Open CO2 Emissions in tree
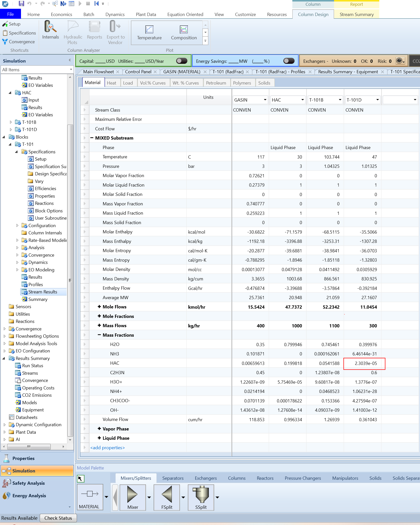This screenshot has width=420, height=525. pos(37,395)
